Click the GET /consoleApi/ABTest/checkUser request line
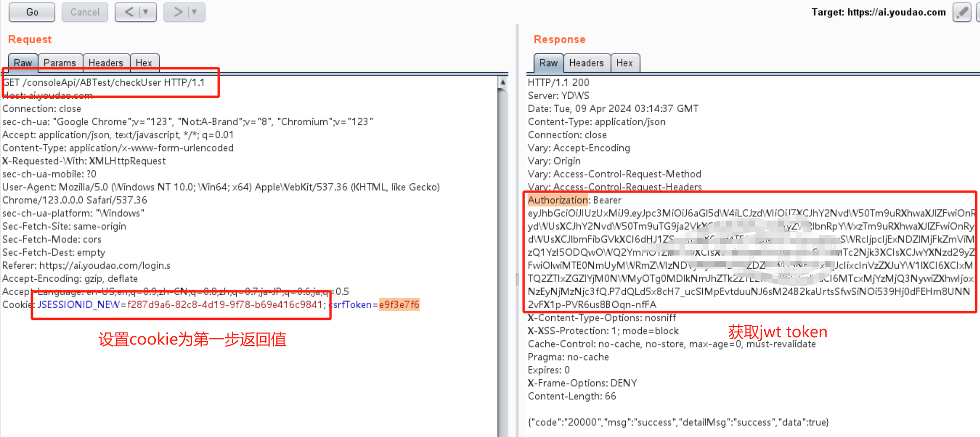980x437 pixels. pos(104,82)
